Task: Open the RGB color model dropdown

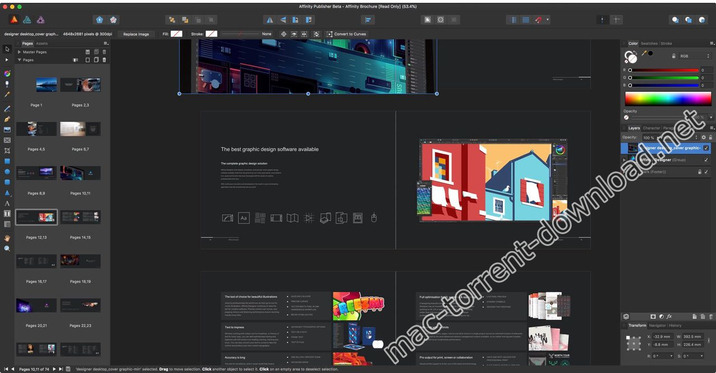Action: click(694, 56)
